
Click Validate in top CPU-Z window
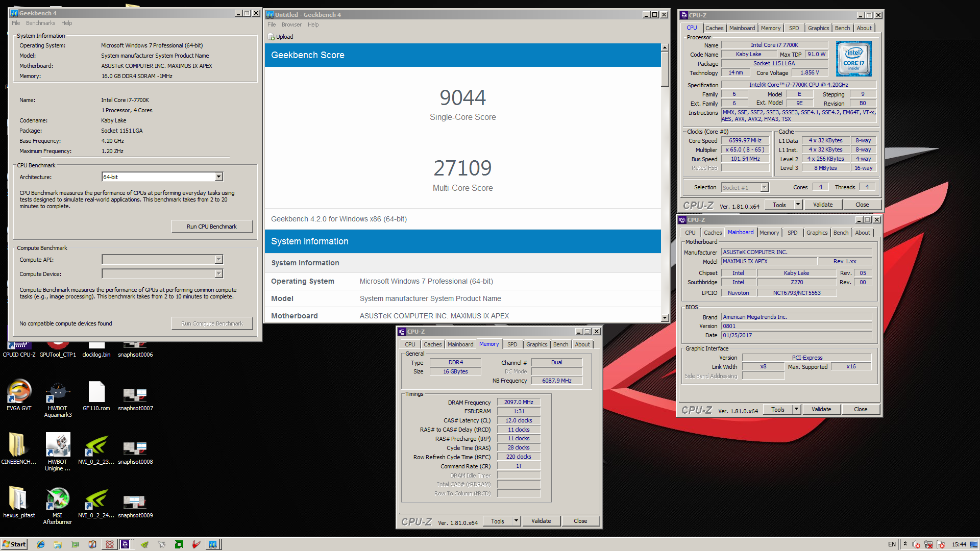click(x=822, y=205)
